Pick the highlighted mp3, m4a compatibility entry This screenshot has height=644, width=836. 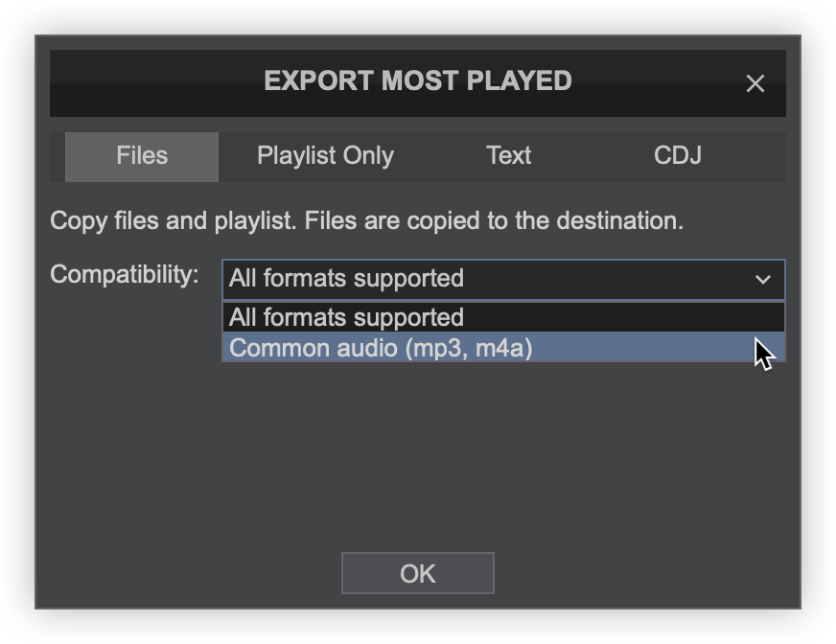tap(381, 347)
